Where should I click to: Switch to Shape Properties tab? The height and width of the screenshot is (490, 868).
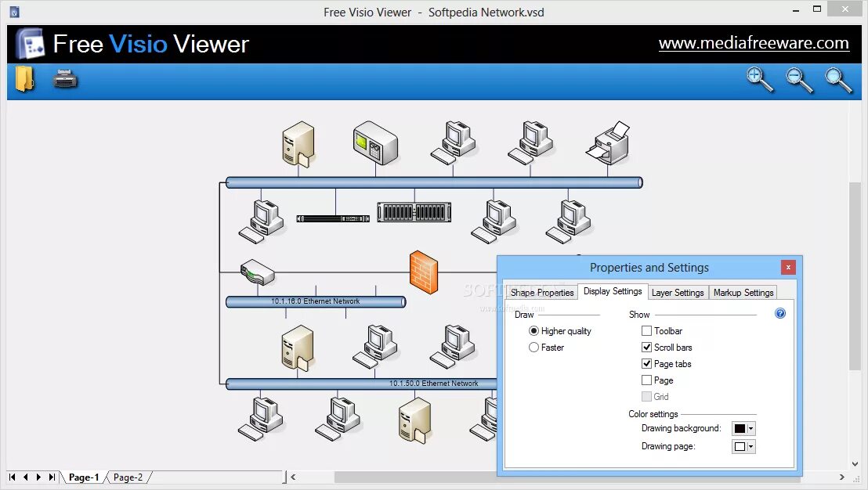point(542,293)
